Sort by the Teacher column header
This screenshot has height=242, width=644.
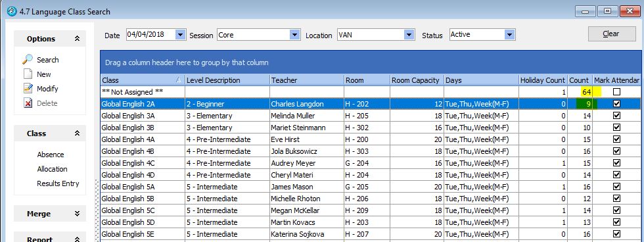(306, 80)
